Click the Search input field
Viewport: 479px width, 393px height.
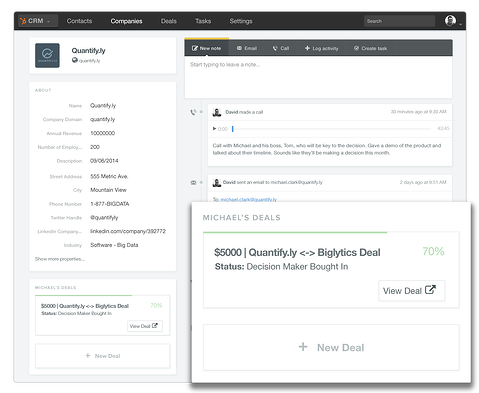[x=399, y=21]
